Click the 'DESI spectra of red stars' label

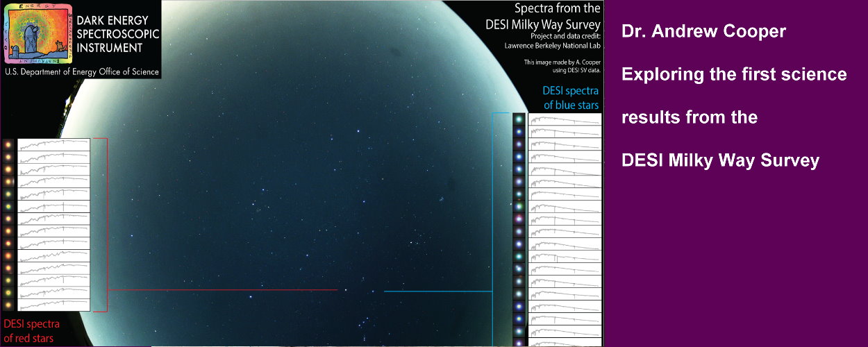[x=31, y=331]
